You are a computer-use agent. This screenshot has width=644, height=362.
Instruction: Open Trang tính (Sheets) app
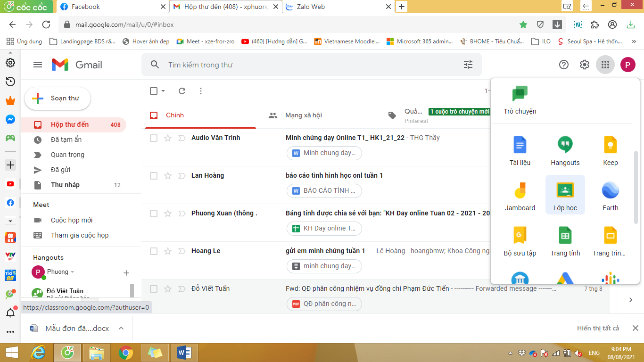(x=565, y=240)
